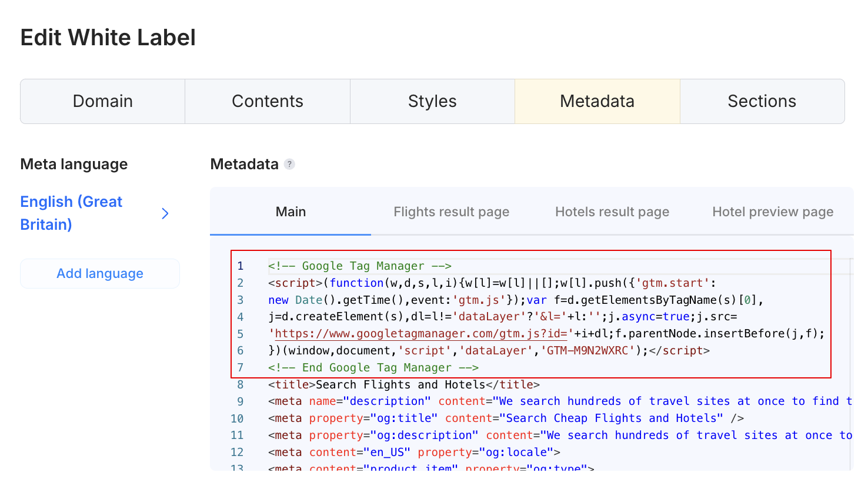Click code line 4 with createElement
Viewport: 868px width, 496px height.
coord(503,316)
